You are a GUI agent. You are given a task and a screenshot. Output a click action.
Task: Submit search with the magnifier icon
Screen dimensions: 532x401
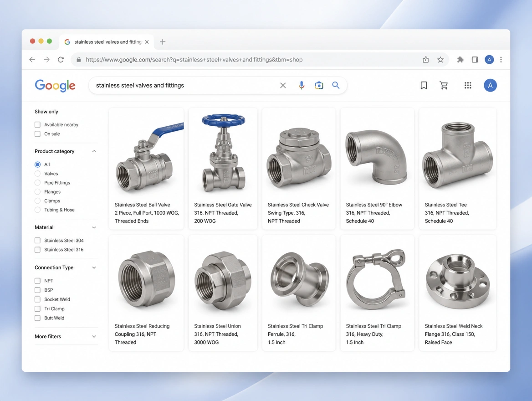pos(336,85)
